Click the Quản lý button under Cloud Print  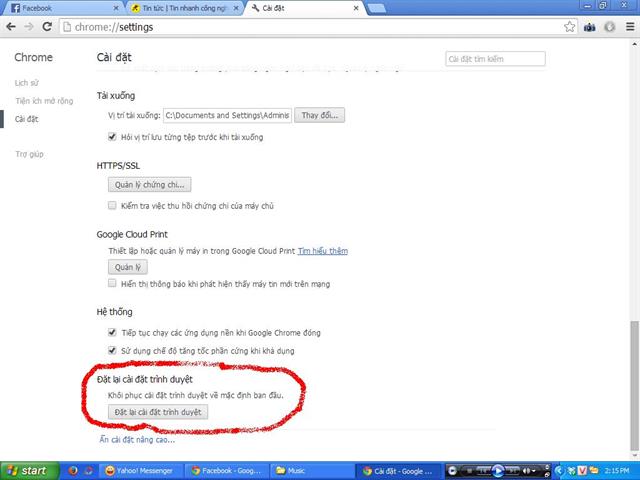(128, 267)
